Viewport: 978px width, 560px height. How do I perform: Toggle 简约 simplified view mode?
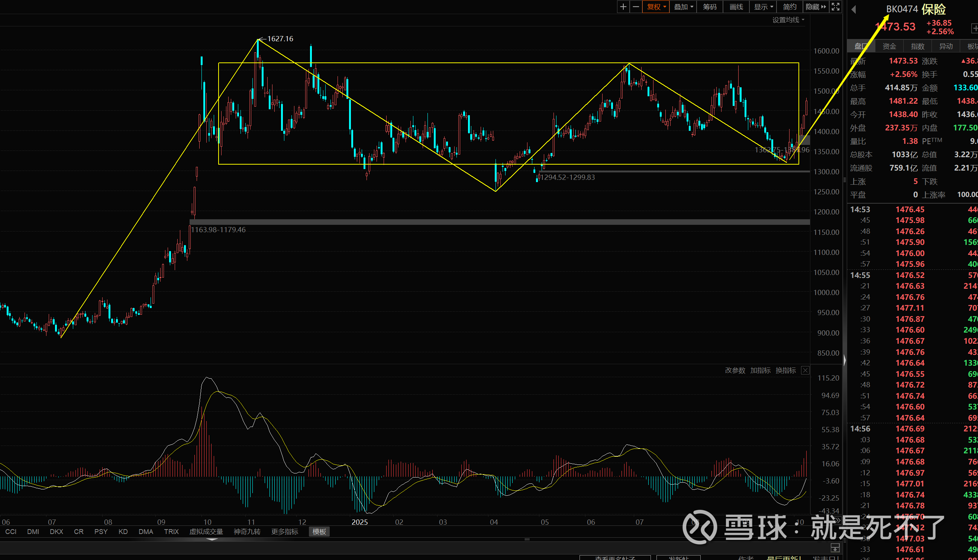(790, 7)
